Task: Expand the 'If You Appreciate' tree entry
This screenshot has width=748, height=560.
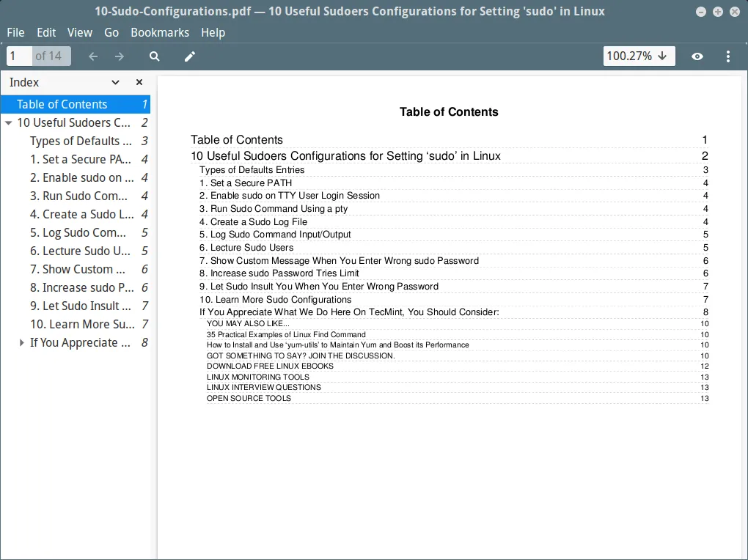Action: pos(21,342)
